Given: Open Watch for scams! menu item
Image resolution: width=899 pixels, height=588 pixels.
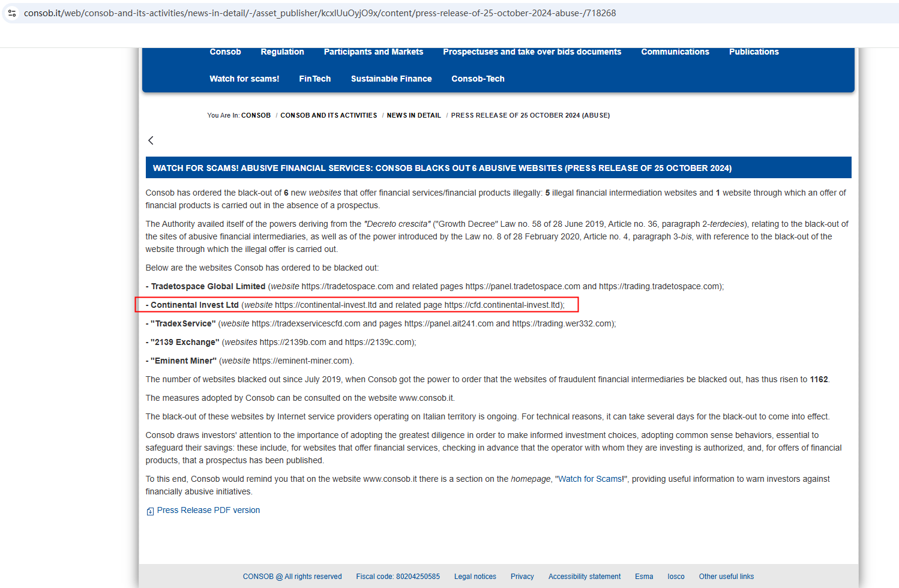Looking at the screenshot, I should (x=244, y=79).
